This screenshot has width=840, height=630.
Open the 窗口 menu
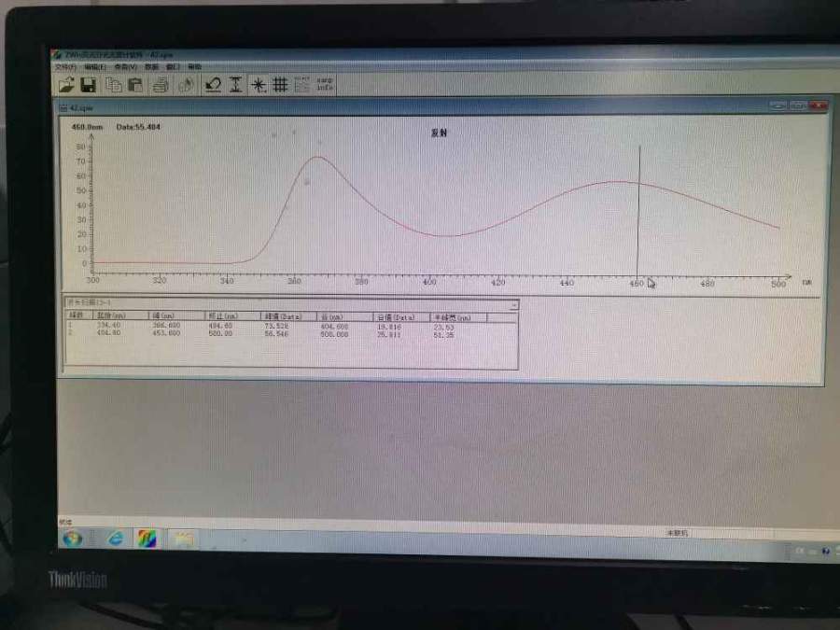pos(173,67)
